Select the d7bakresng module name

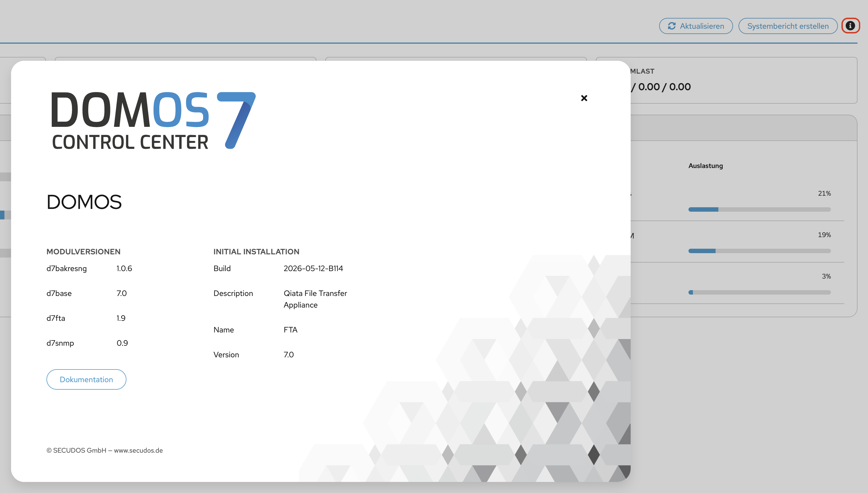coord(66,269)
